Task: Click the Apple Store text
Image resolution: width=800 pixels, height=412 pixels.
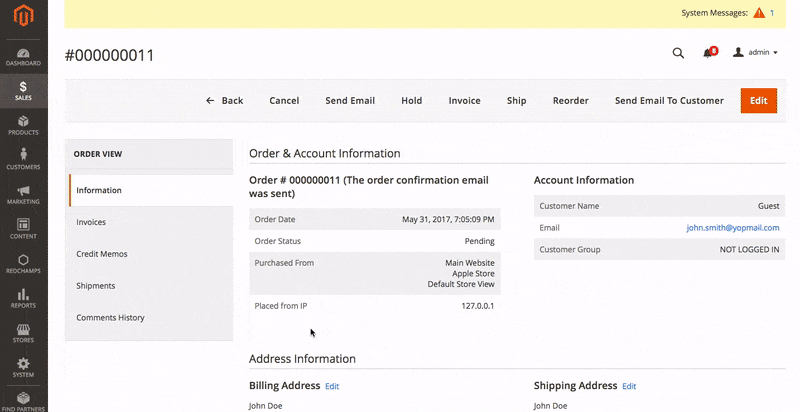Action: (473, 274)
